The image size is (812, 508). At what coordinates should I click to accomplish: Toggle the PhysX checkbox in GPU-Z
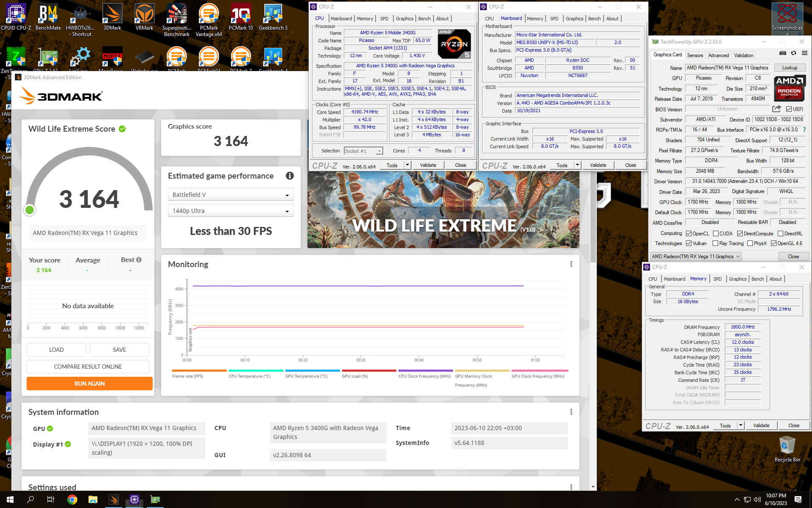[x=750, y=243]
